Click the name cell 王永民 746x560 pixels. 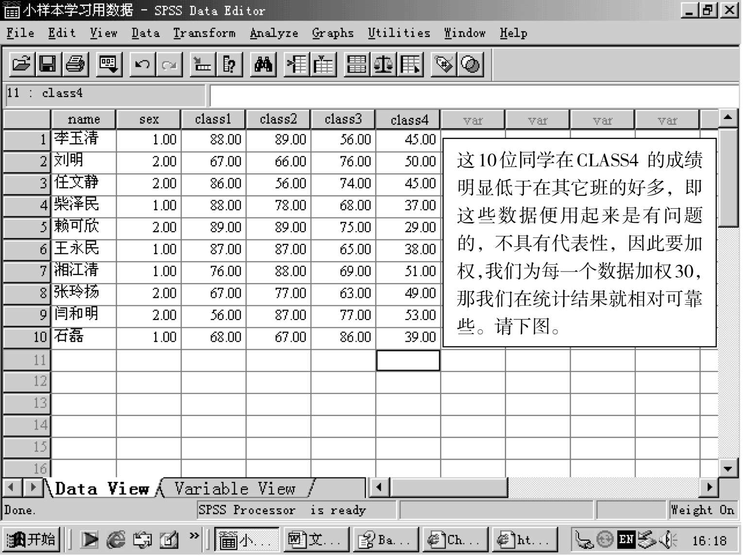tap(84, 250)
